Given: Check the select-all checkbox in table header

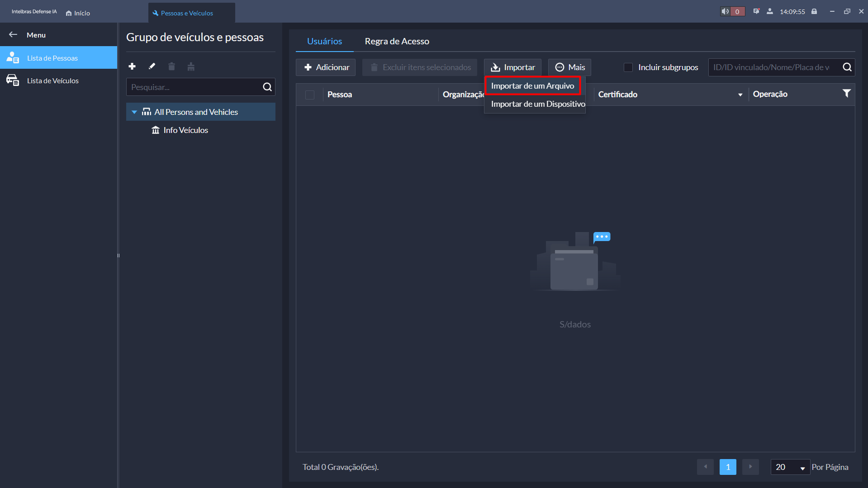Looking at the screenshot, I should [x=310, y=95].
